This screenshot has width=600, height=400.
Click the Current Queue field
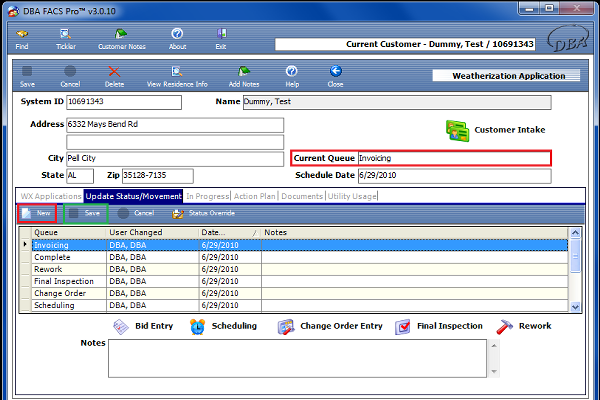click(x=454, y=158)
